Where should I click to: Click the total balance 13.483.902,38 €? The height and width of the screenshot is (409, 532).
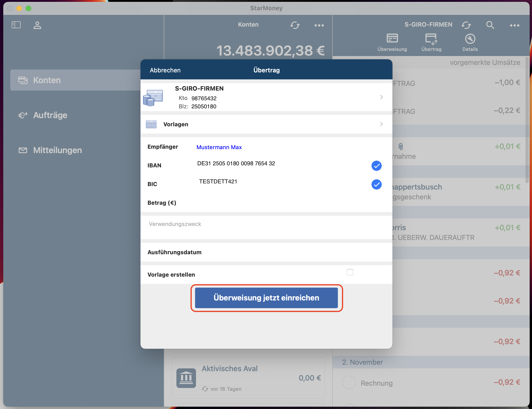(x=270, y=50)
